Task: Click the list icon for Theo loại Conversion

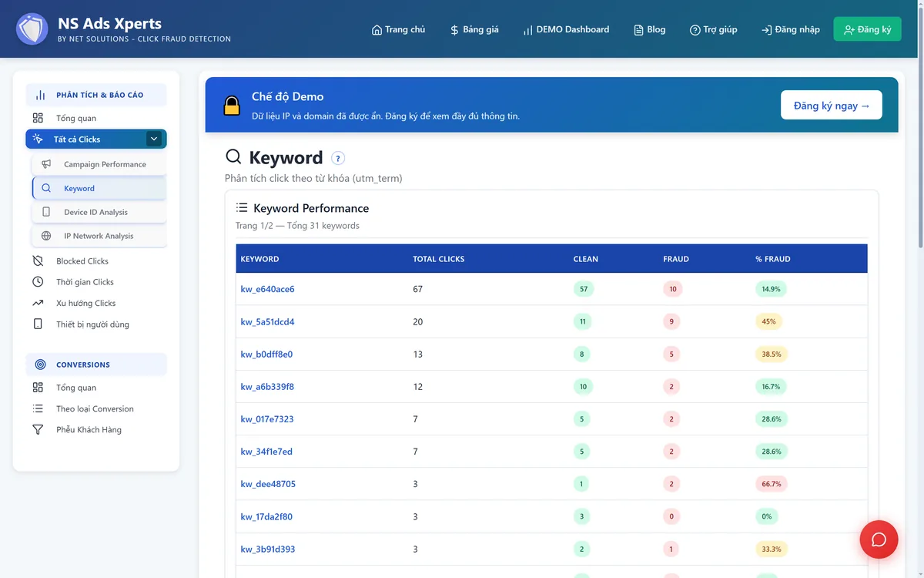Action: coord(38,408)
